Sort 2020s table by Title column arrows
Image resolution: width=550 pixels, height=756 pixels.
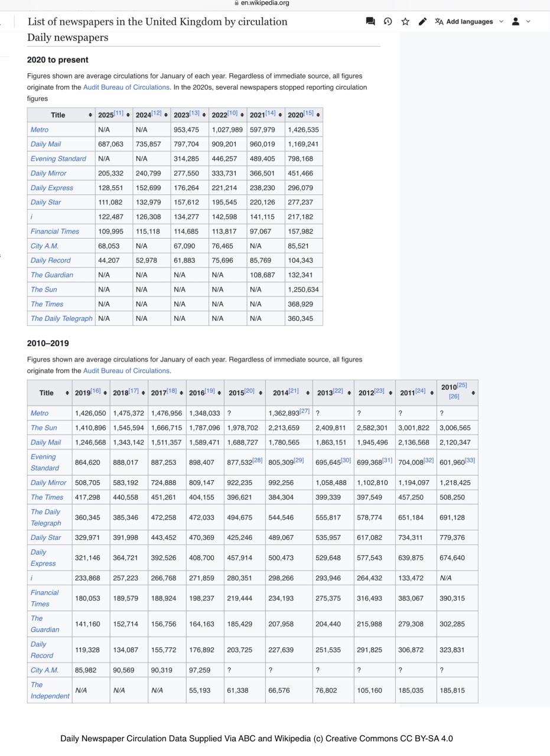tap(90, 115)
